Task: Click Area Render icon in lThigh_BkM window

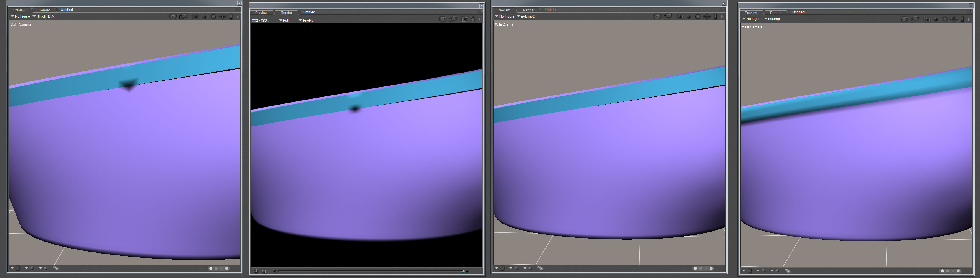Action: coord(184,16)
